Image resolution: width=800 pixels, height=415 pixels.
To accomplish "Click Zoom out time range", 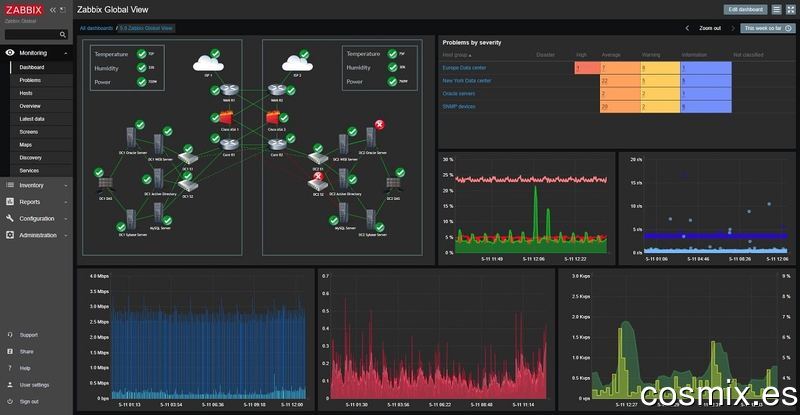I will click(710, 28).
